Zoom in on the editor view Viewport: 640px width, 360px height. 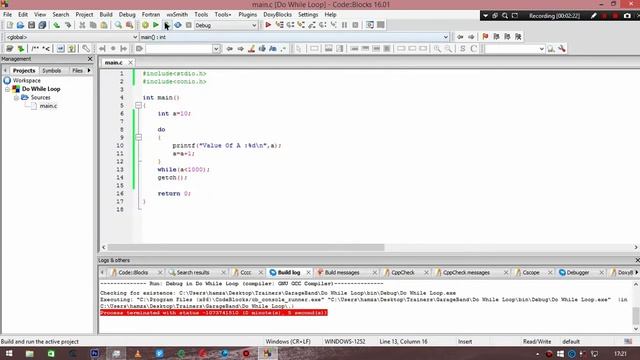click(x=437, y=49)
